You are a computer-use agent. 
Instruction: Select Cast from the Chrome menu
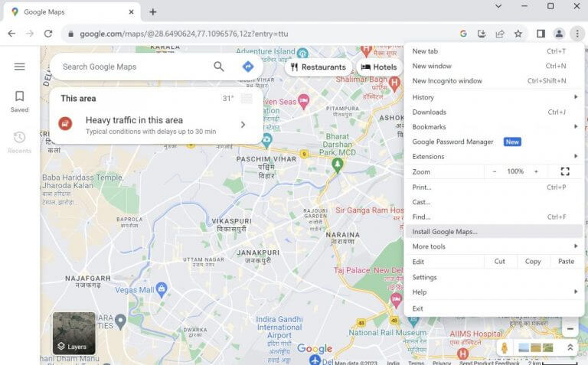tap(494, 202)
